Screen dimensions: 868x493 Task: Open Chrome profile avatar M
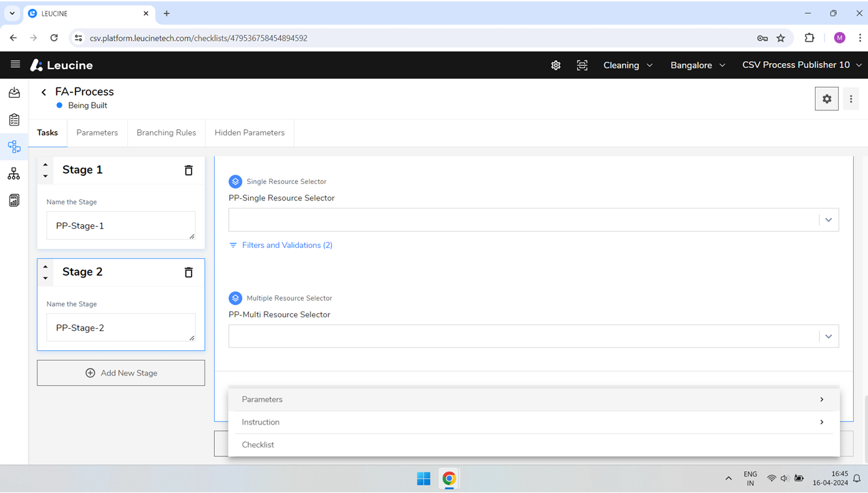[839, 38]
